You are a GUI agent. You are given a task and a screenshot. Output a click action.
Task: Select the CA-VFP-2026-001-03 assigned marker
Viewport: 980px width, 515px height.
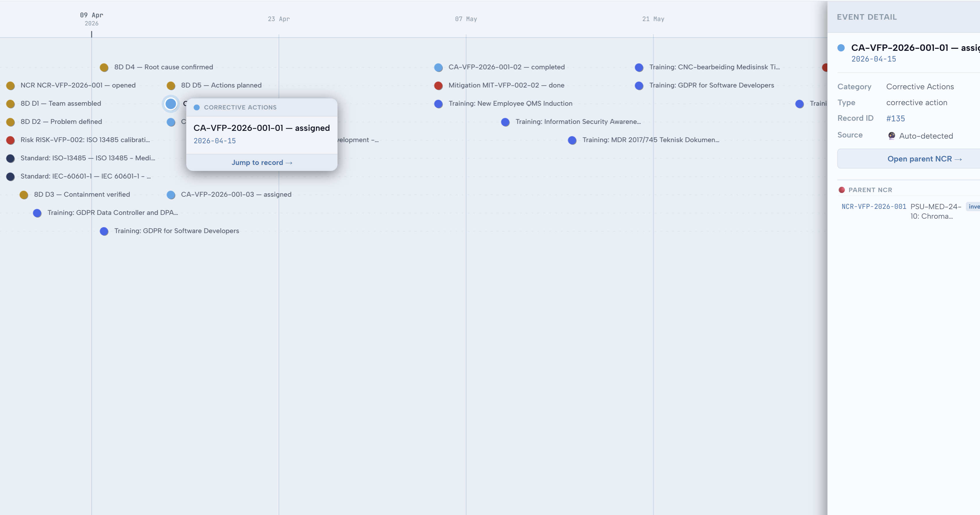171,195
